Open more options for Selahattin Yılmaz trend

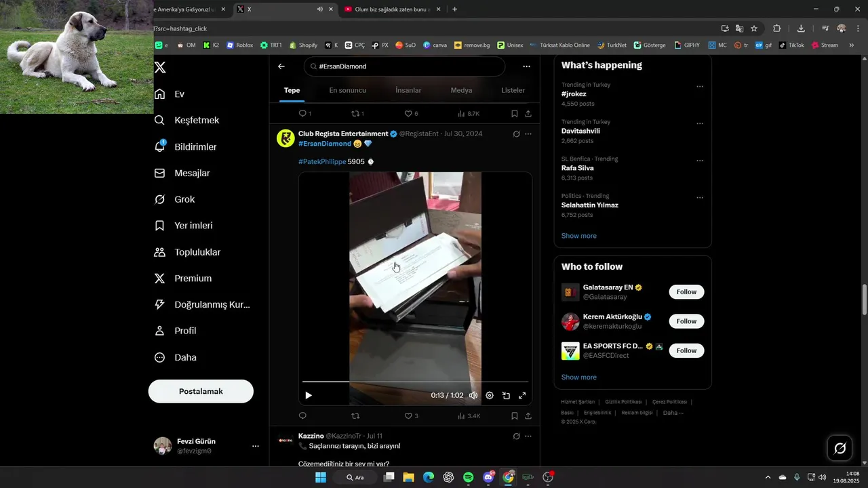point(700,198)
